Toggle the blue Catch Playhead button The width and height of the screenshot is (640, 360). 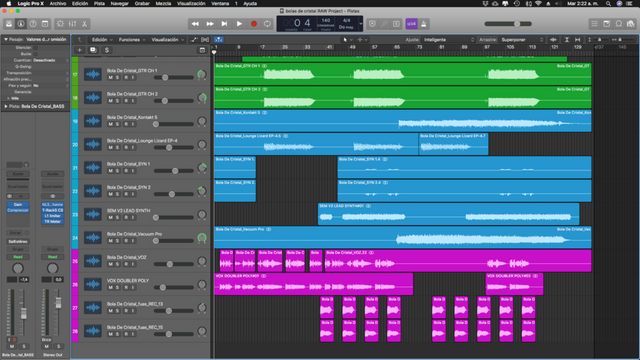point(219,40)
